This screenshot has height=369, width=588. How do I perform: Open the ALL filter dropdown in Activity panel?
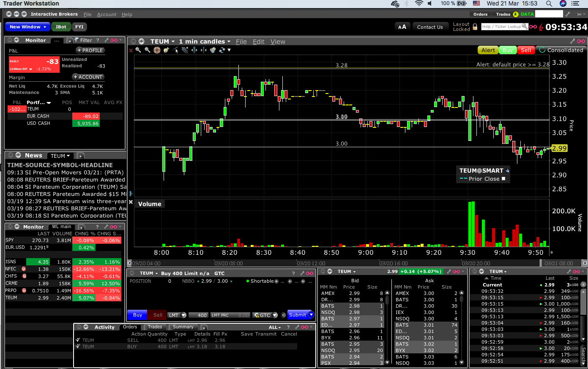275,327
